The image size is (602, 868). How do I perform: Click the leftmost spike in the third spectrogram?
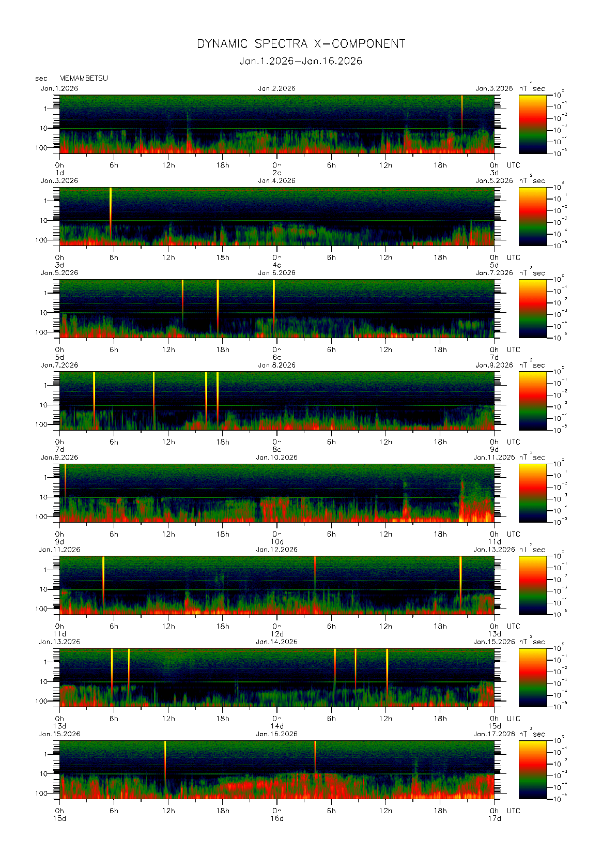182,297
